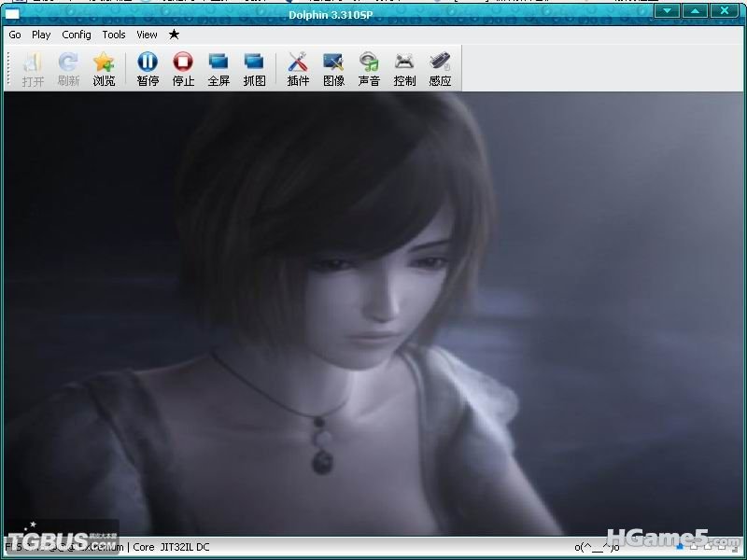Click the star menu item
The height and width of the screenshot is (560, 747).
click(174, 35)
